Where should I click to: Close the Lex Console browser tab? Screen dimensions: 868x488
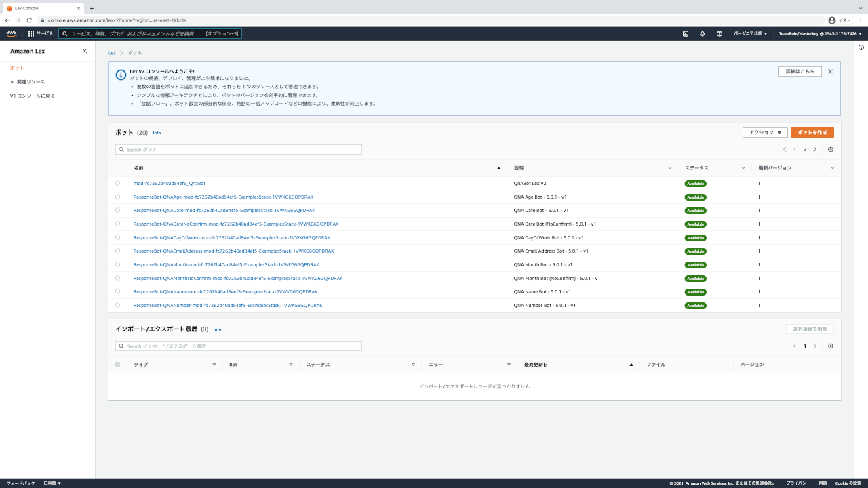[78, 8]
